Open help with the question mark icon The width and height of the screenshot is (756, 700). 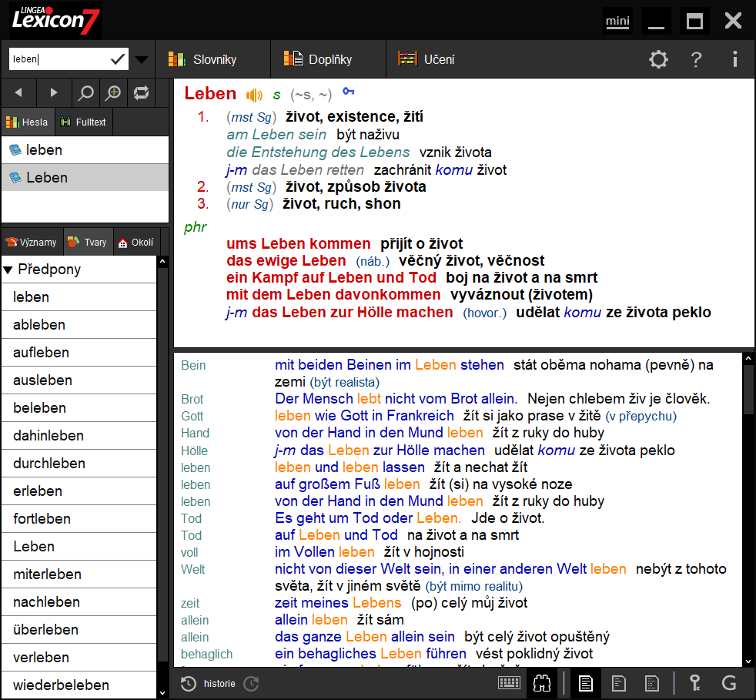coord(696,59)
